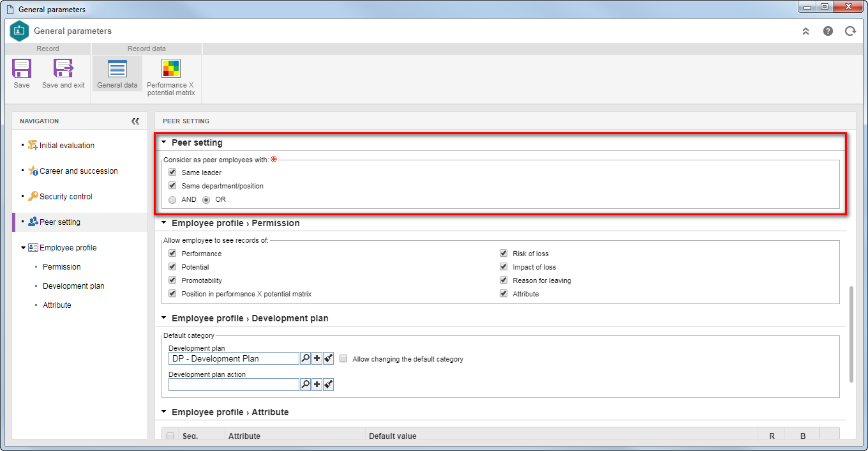Screen dimensions: 868x451
Task: Click the refresh icon in header
Action: tap(850, 31)
